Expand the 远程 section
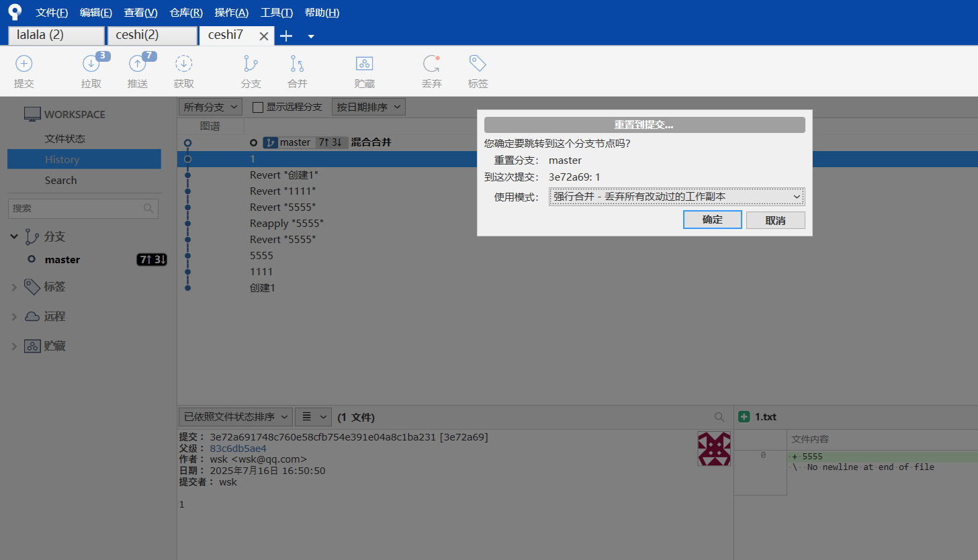The image size is (978, 560). tap(14, 317)
